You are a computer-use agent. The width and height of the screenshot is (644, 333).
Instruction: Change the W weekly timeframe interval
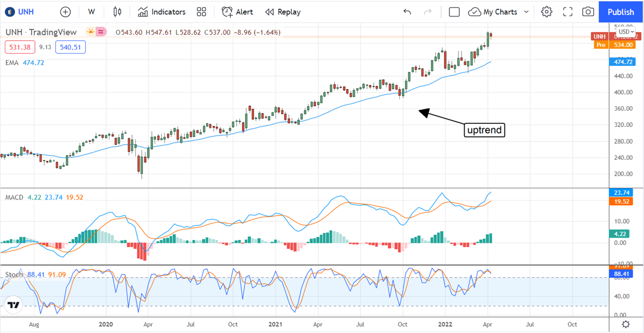click(91, 12)
